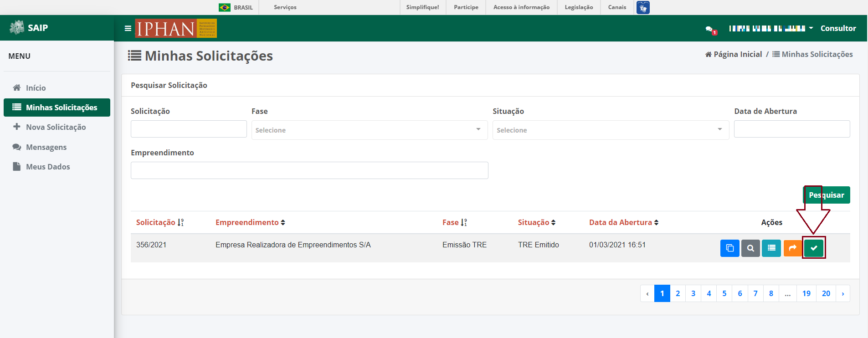Click the Brazil flag icon
This screenshot has height=338, width=868.
[224, 7]
